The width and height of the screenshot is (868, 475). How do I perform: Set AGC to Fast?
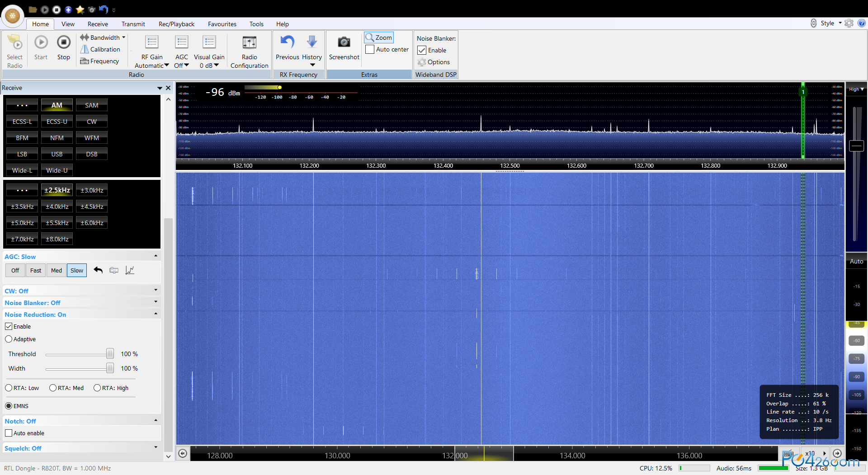click(x=36, y=270)
